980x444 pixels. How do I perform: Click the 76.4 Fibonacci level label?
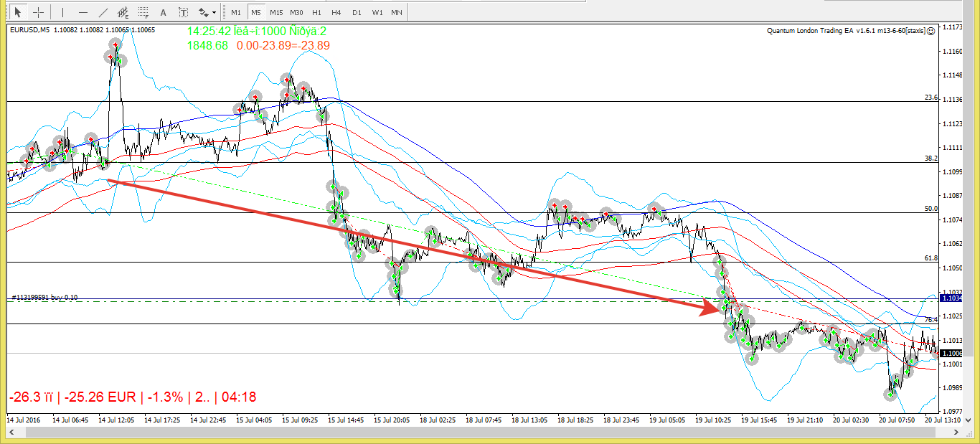[931, 319]
